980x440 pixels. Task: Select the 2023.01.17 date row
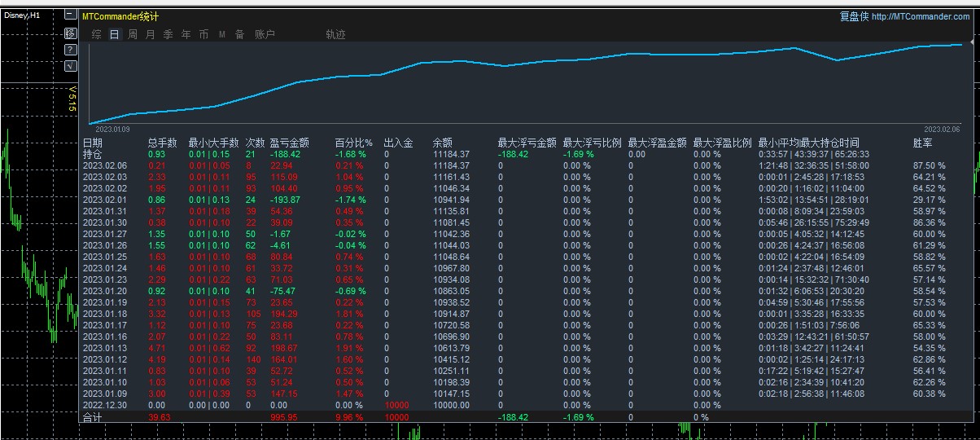click(105, 325)
